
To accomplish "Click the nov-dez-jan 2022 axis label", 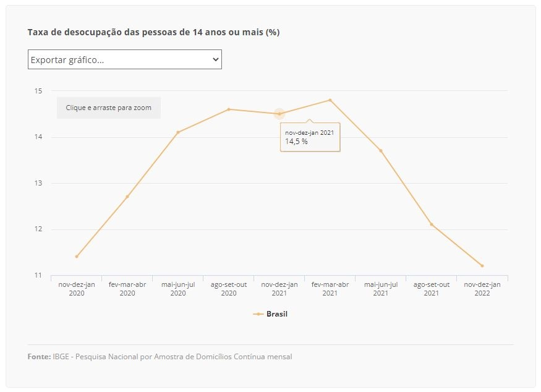I will [x=482, y=289].
